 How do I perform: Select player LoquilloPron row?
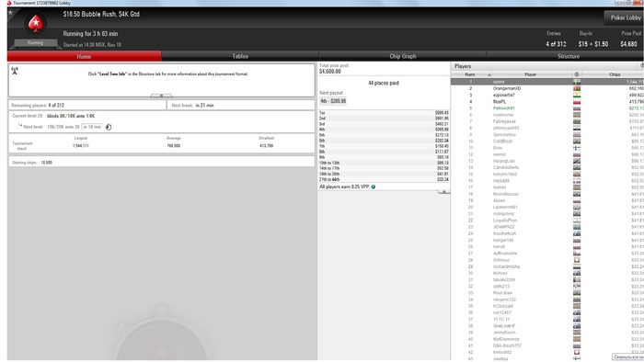click(547, 221)
